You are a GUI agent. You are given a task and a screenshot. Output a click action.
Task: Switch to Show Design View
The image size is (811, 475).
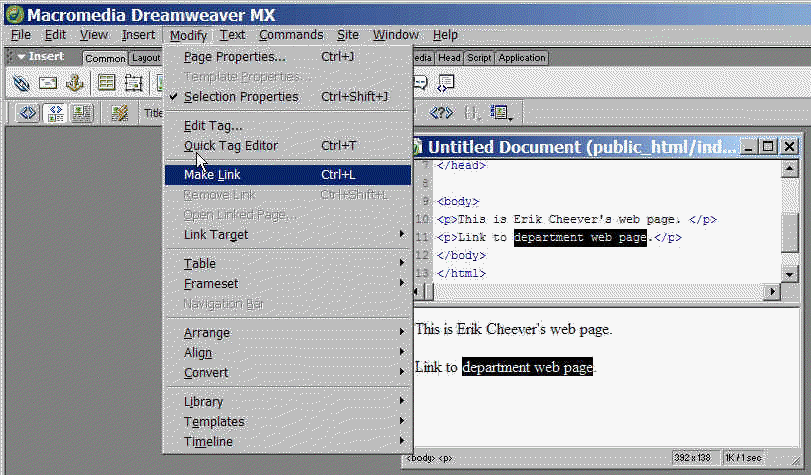(82, 113)
